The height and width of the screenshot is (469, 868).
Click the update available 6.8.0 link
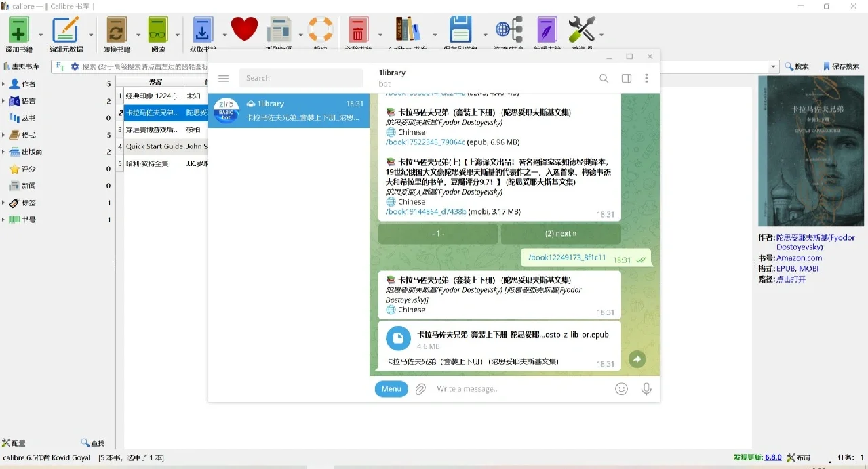(x=773, y=457)
